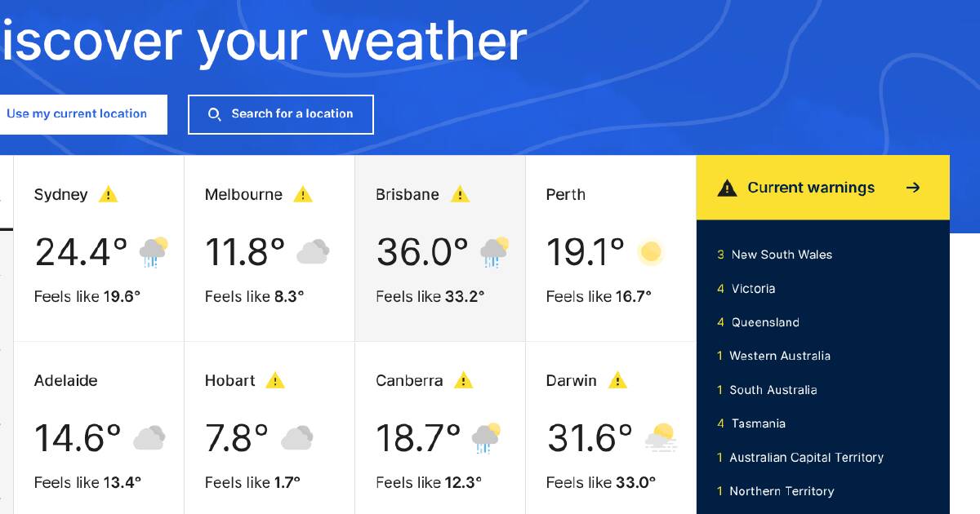Screen dimensions: 980x514
Task: Open New South Wales warnings link
Action: 781,255
